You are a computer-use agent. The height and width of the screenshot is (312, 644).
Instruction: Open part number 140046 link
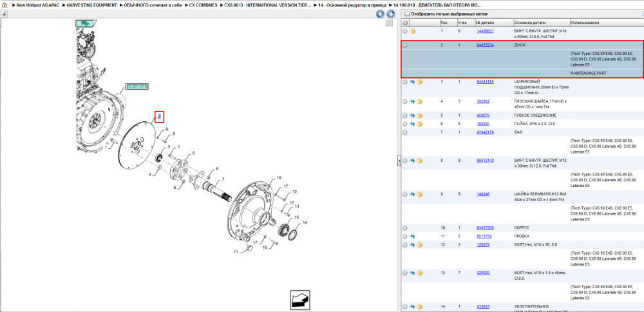click(483, 194)
